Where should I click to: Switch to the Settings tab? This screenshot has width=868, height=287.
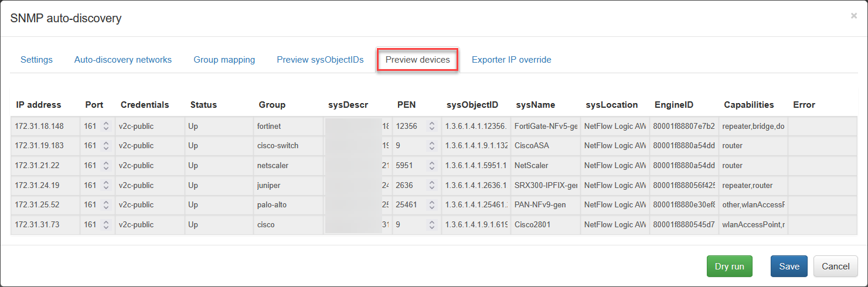[x=36, y=60]
